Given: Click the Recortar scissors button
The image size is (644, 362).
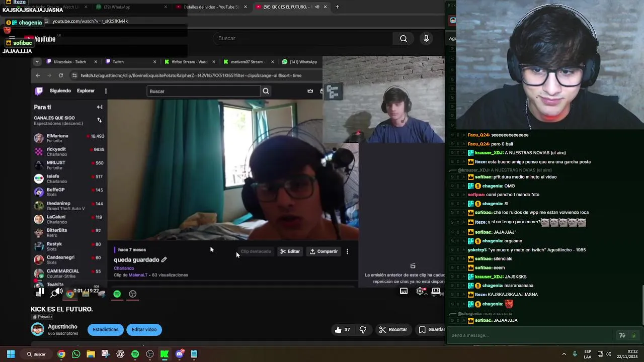Looking at the screenshot, I should pos(392,330).
